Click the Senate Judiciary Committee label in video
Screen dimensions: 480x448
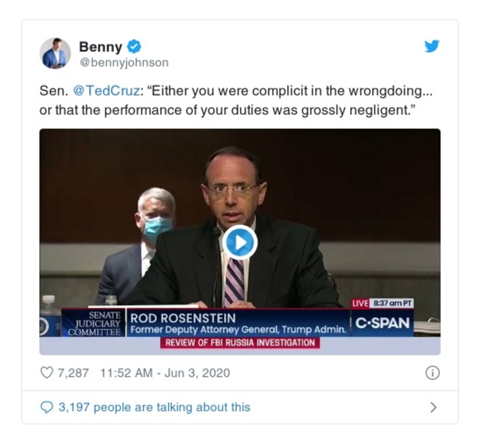click(x=96, y=323)
